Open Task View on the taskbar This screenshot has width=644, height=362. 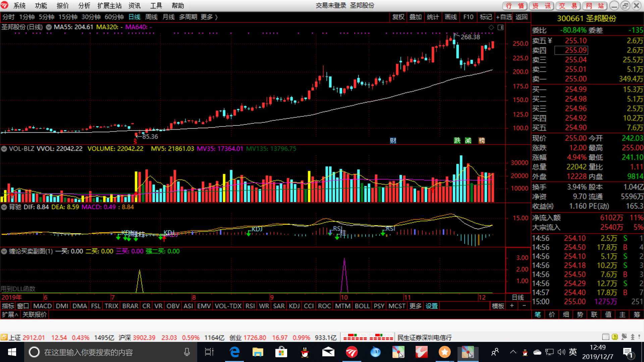pyautogui.click(x=209, y=352)
